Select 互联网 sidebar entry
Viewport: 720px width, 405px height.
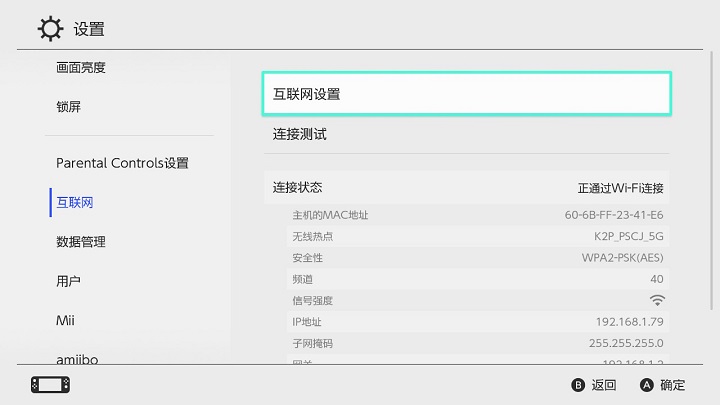pos(74,202)
